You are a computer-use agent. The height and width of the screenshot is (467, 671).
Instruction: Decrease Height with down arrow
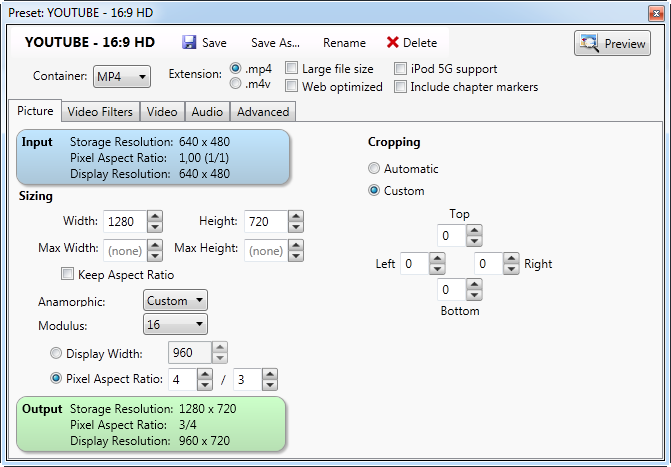(x=296, y=227)
